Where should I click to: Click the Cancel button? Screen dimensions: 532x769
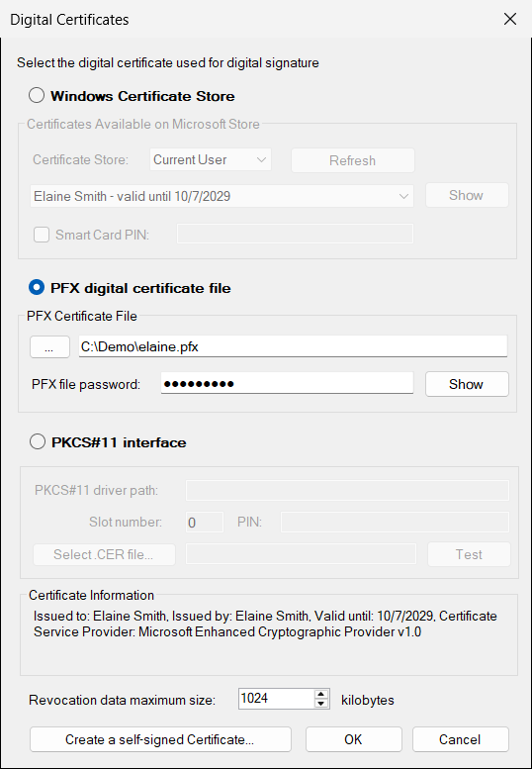click(461, 739)
